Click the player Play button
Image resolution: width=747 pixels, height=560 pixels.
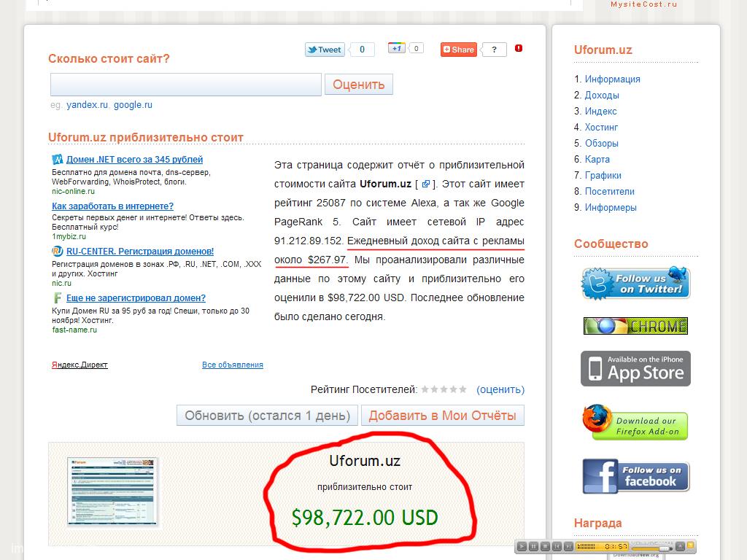click(x=522, y=546)
